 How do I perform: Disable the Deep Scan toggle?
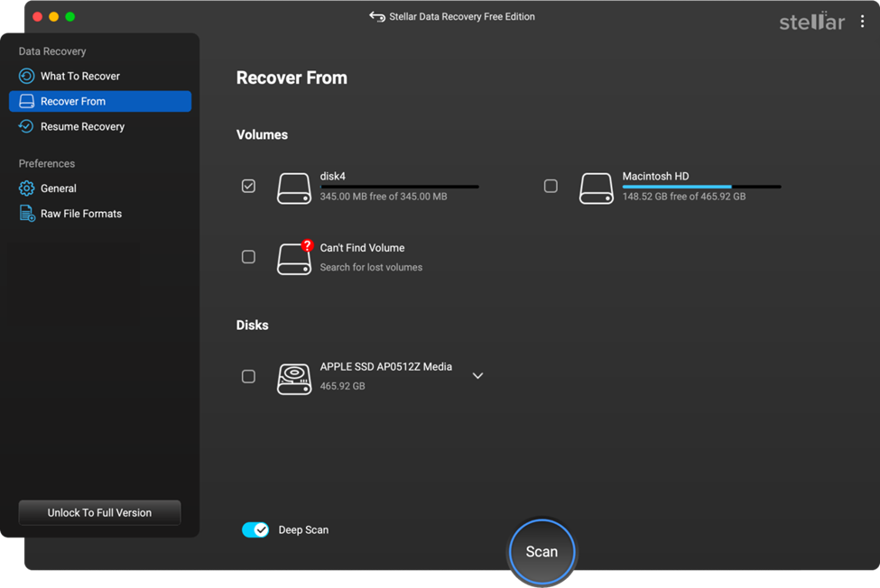pyautogui.click(x=255, y=530)
